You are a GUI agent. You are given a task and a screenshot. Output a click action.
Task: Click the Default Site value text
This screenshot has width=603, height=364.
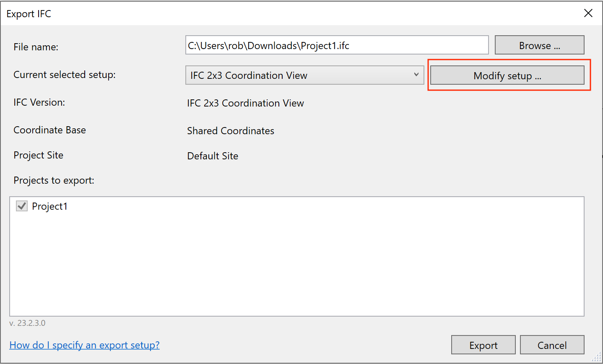tap(213, 156)
